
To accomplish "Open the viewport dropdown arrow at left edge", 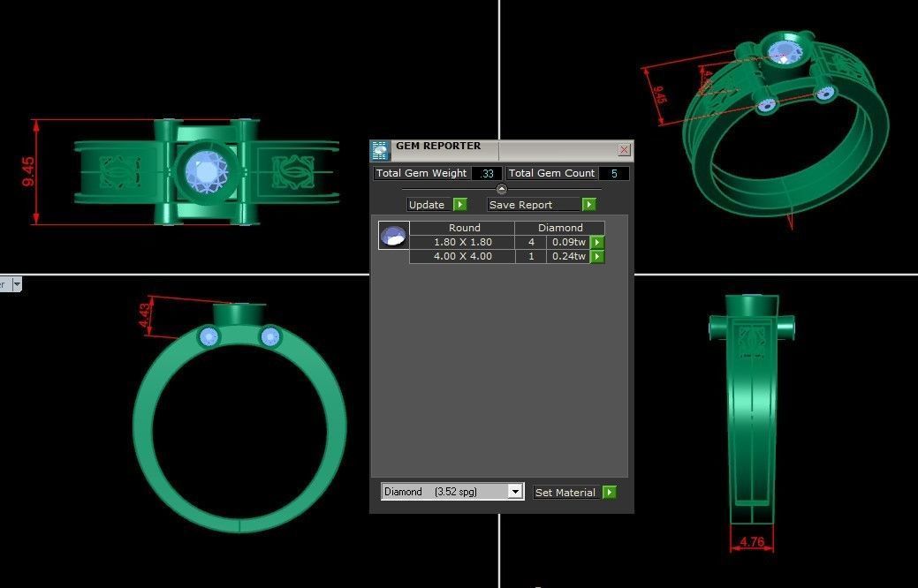I will pos(17,284).
